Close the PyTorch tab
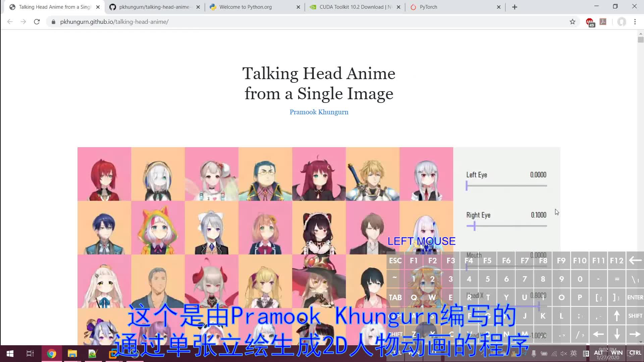Viewport: 644px width, 362px height. pos(498,7)
